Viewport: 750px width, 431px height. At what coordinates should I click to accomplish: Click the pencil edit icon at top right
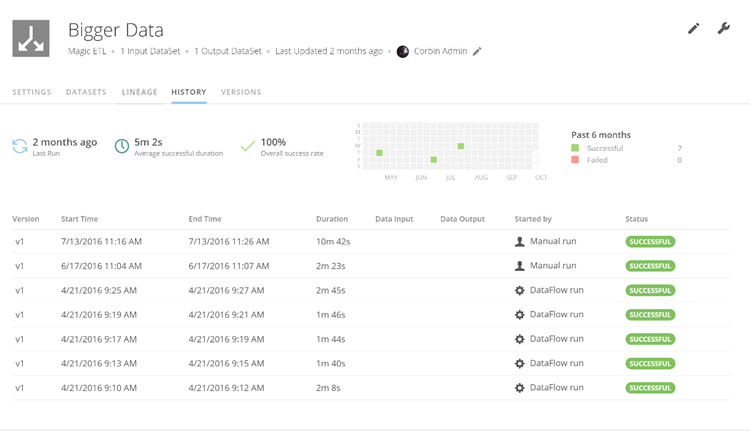pos(693,29)
